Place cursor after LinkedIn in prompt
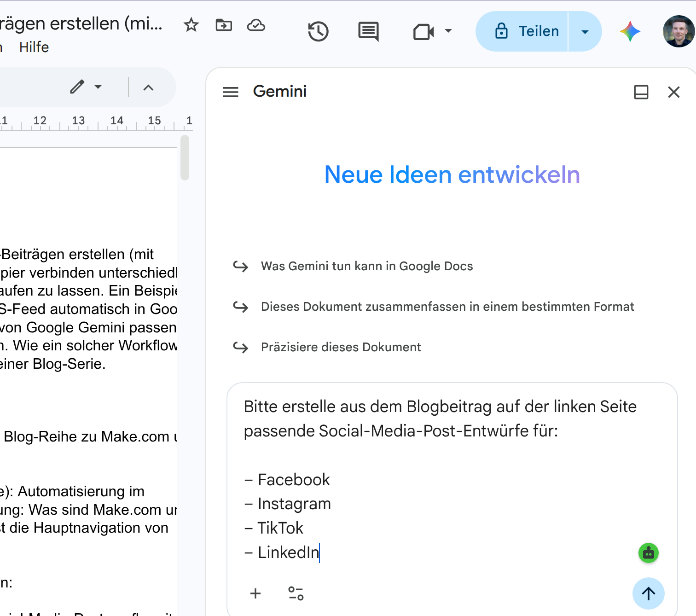The image size is (696, 616). tap(319, 552)
